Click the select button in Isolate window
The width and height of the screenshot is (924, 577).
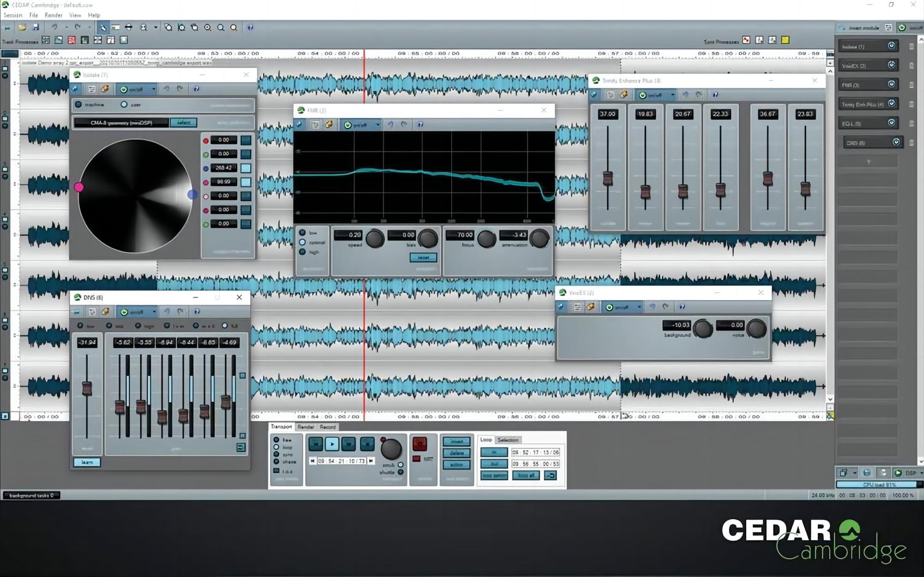click(x=183, y=123)
